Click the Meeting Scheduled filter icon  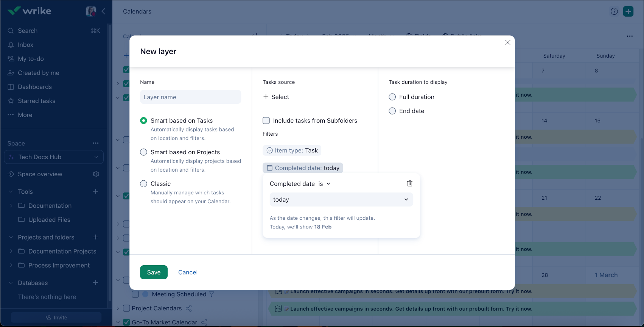(212, 294)
